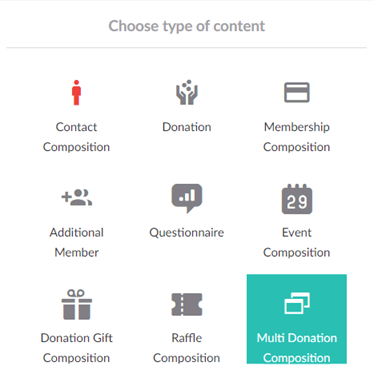The height and width of the screenshot is (378, 374).
Task: Click the Raffle Composition text label
Action: pos(187,348)
